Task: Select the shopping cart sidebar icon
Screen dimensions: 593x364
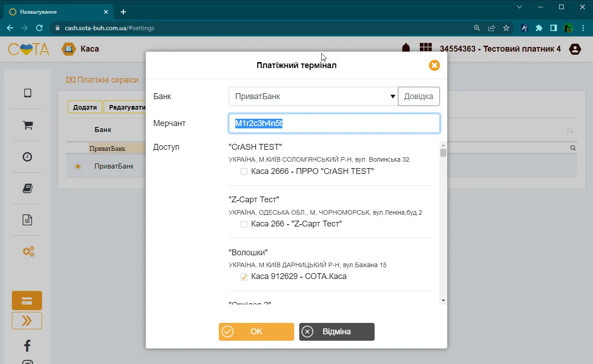Action: click(27, 125)
